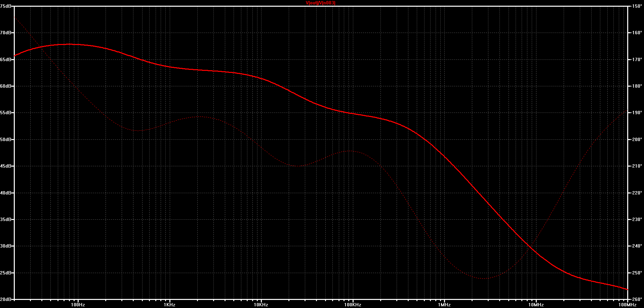Click the 70dB gain axis label
Viewport: 644px width, 308px height.
coord(6,33)
